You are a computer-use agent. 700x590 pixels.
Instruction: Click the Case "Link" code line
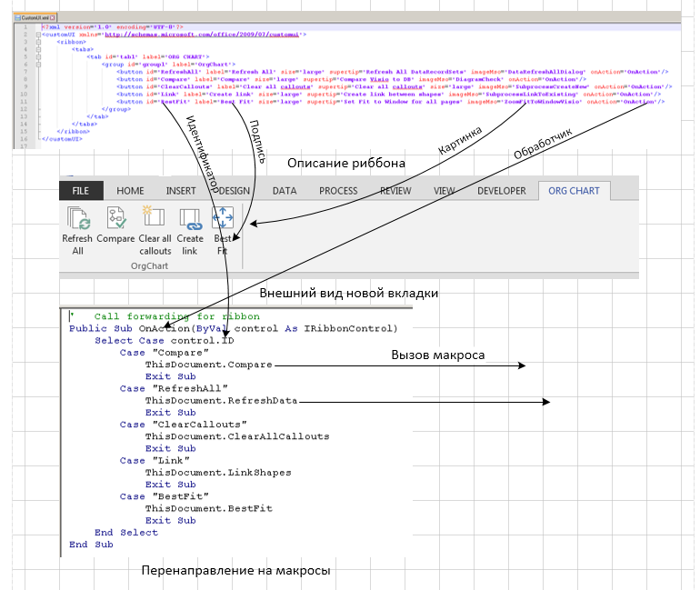point(155,461)
